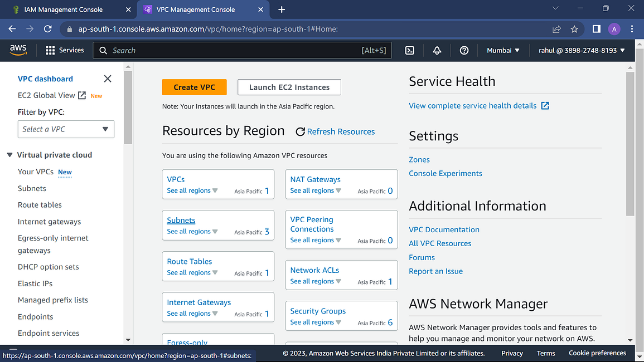Collapse the Virtual private cloud section
The height and width of the screenshot is (362, 644).
pos(9,155)
